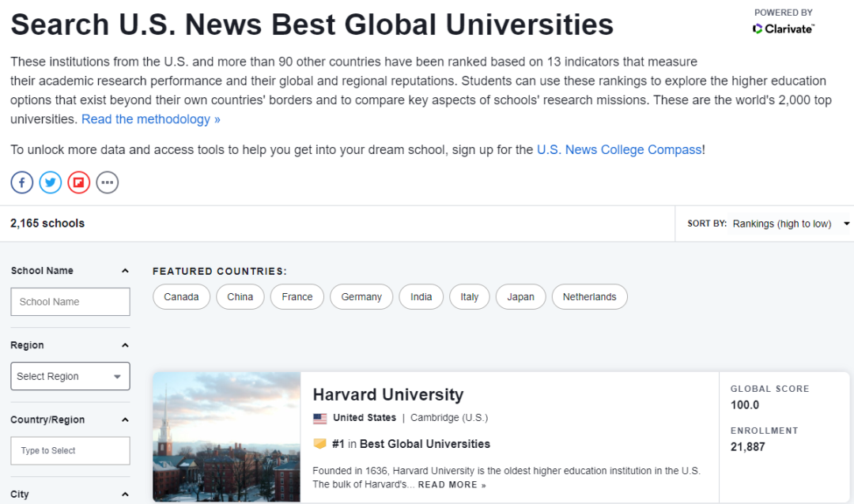Filter by featured country China
The height and width of the screenshot is (504, 854).
point(240,297)
